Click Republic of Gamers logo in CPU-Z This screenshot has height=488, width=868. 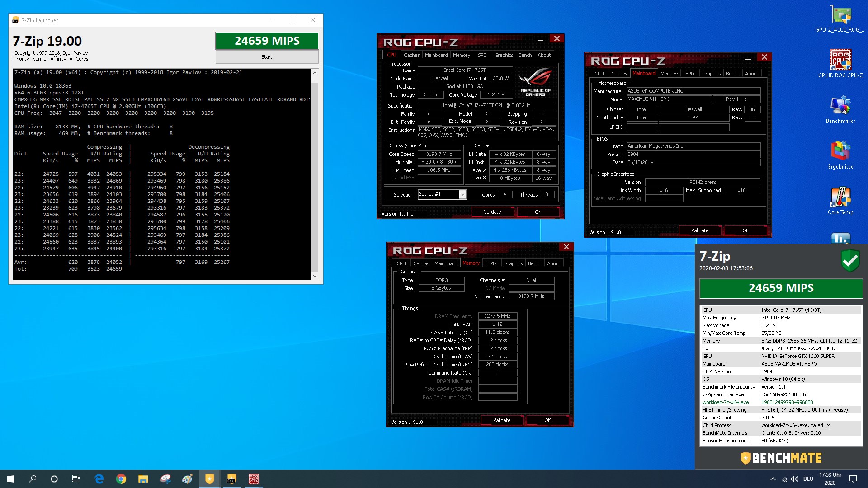pos(535,82)
